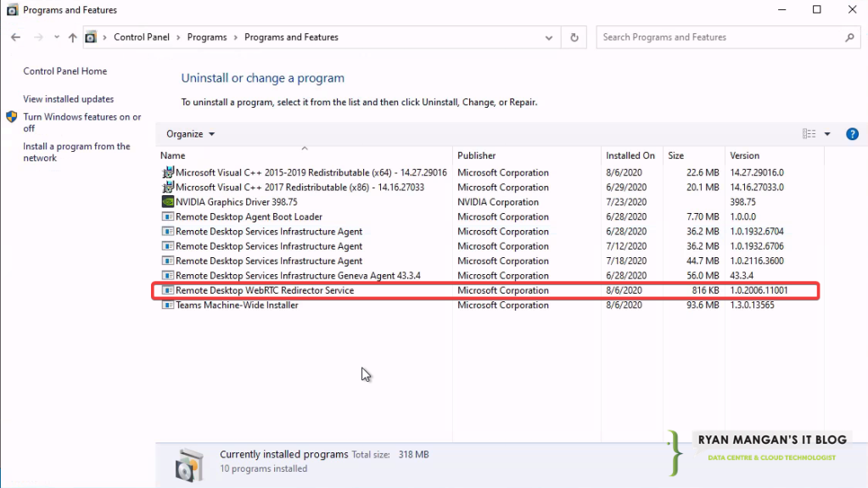This screenshot has width=868, height=488.
Task: Click NVIDIA Corporation publisher cell
Action: coord(498,202)
